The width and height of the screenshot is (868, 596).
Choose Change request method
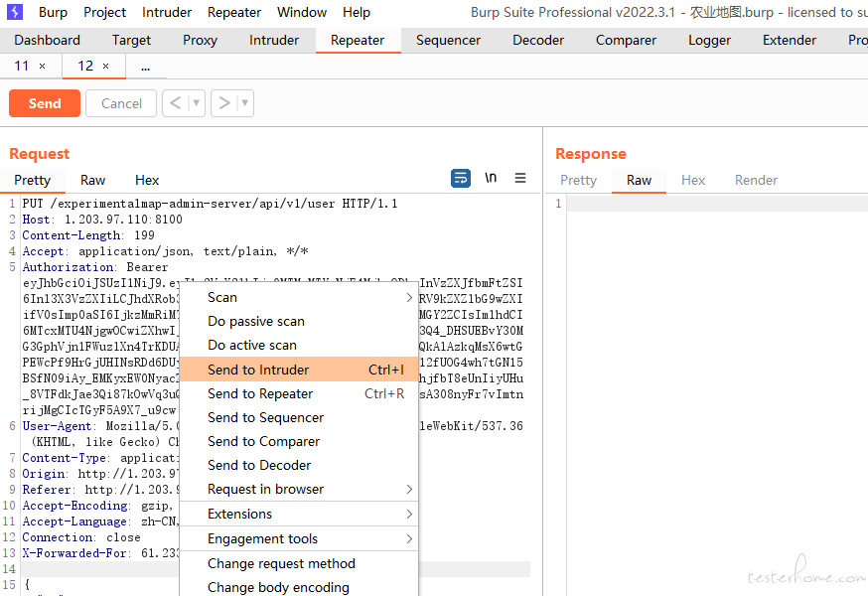[x=299, y=563]
